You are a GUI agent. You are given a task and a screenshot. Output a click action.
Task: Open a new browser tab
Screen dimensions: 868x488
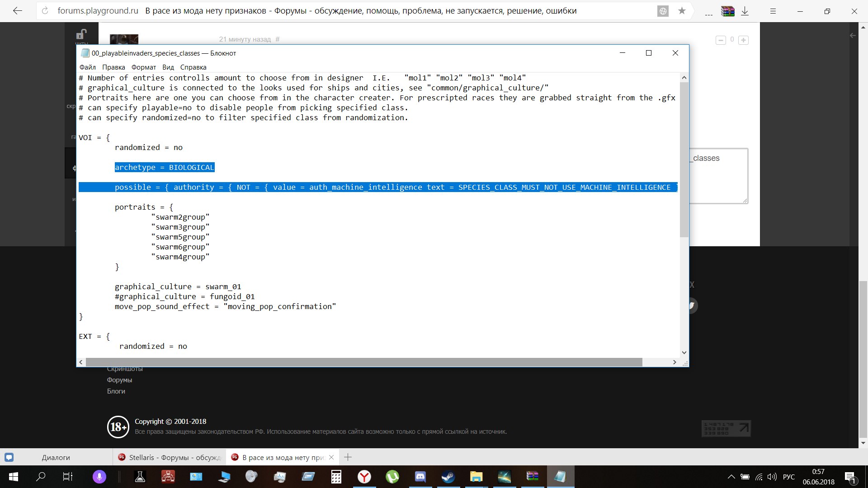[x=348, y=457]
